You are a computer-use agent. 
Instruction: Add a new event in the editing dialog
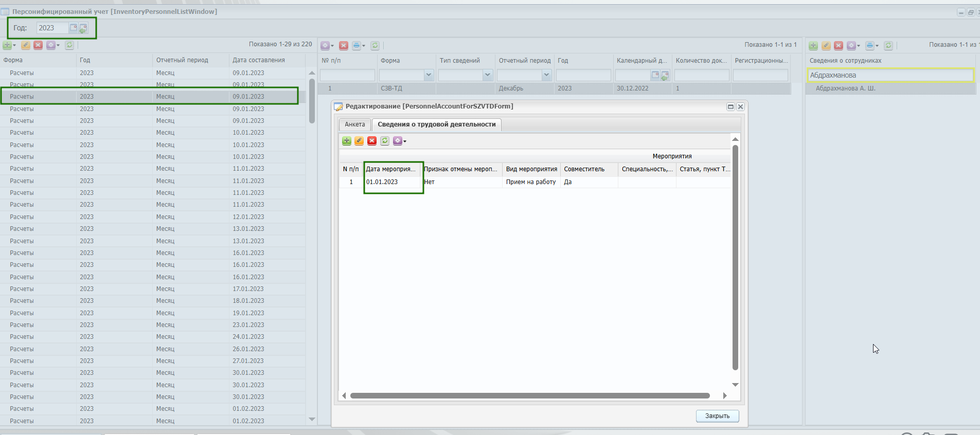click(347, 141)
